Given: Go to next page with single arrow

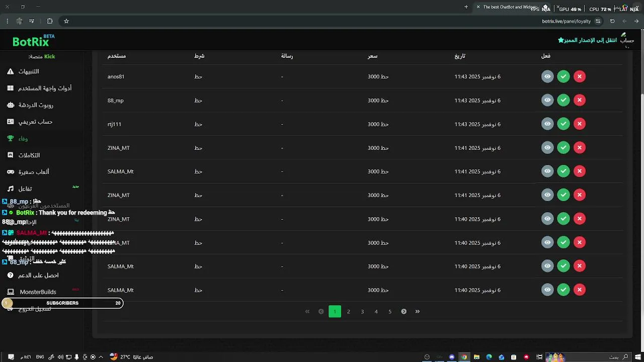Looking at the screenshot, I should pyautogui.click(x=404, y=311).
